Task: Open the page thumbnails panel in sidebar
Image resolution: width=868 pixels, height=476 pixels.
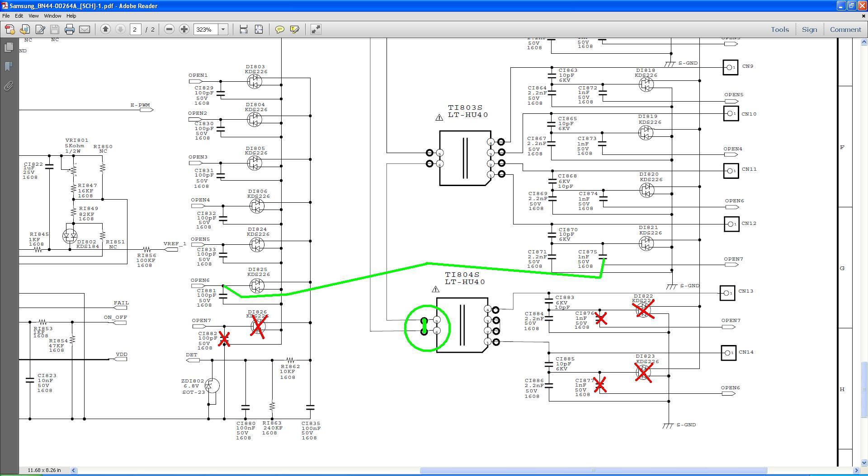Action: tap(9, 47)
